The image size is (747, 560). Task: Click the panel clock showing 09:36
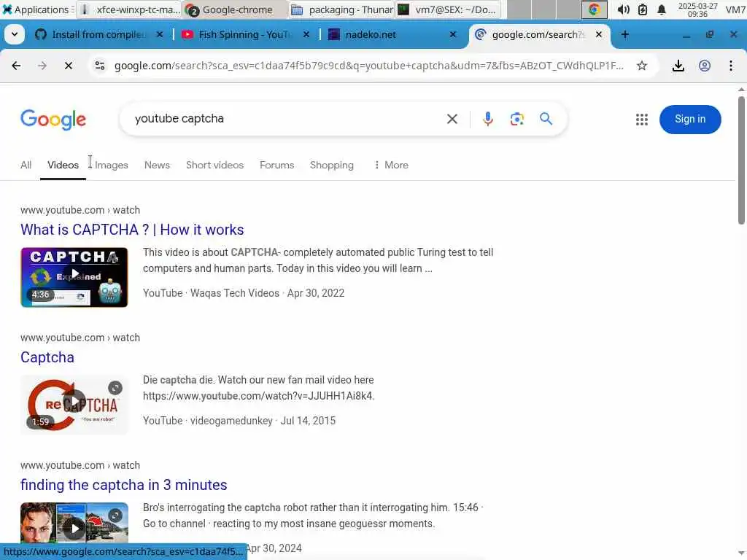click(697, 9)
